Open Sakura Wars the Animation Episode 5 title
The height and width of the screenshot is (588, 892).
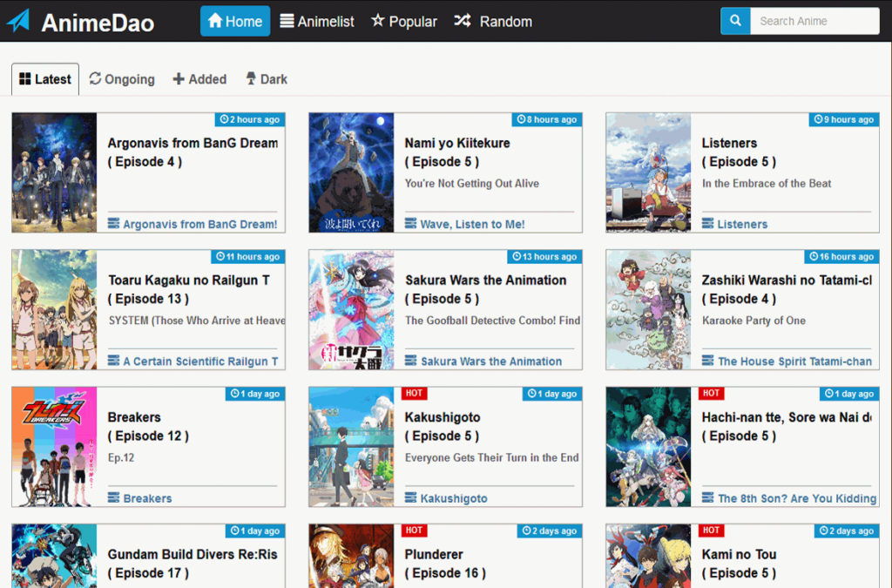coord(486,289)
